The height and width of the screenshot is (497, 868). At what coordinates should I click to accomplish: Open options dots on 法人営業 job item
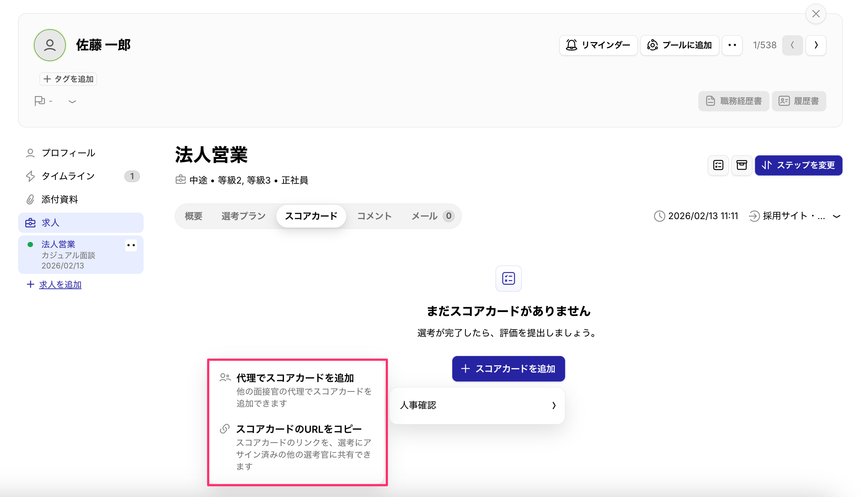(131, 245)
